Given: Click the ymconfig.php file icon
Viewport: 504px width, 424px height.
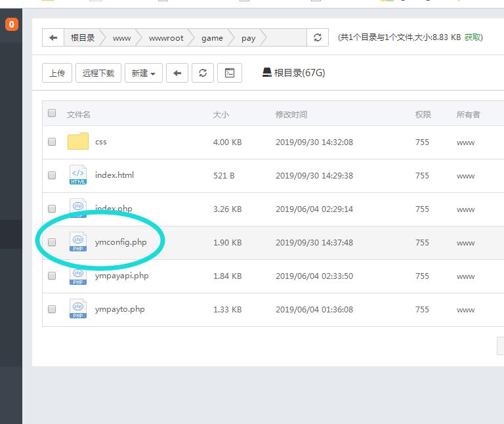Looking at the screenshot, I should click(78, 242).
